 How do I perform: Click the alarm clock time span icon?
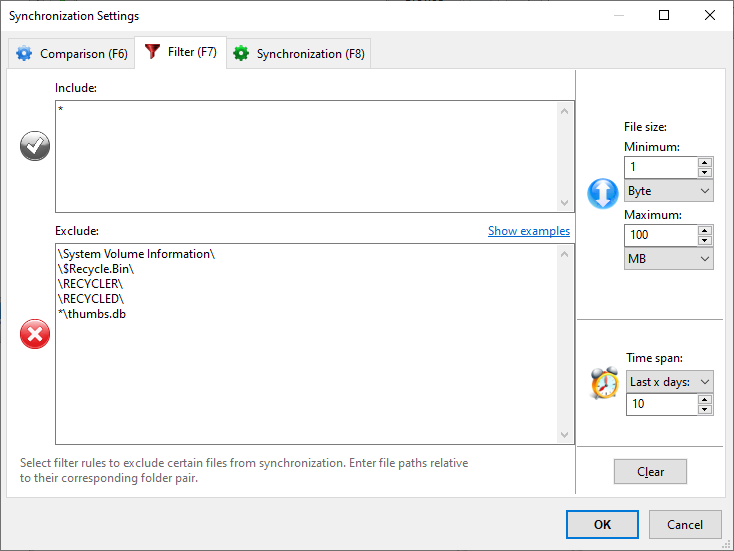(x=604, y=383)
